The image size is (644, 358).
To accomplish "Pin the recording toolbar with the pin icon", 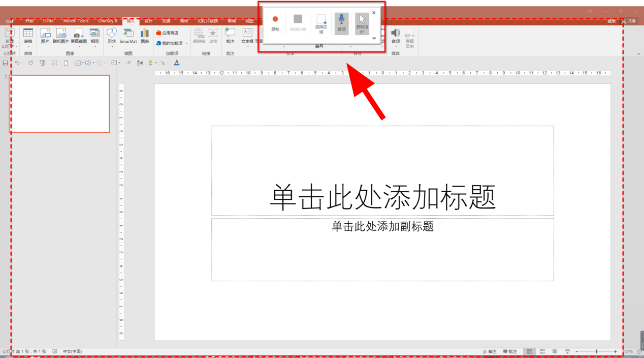I will click(374, 38).
